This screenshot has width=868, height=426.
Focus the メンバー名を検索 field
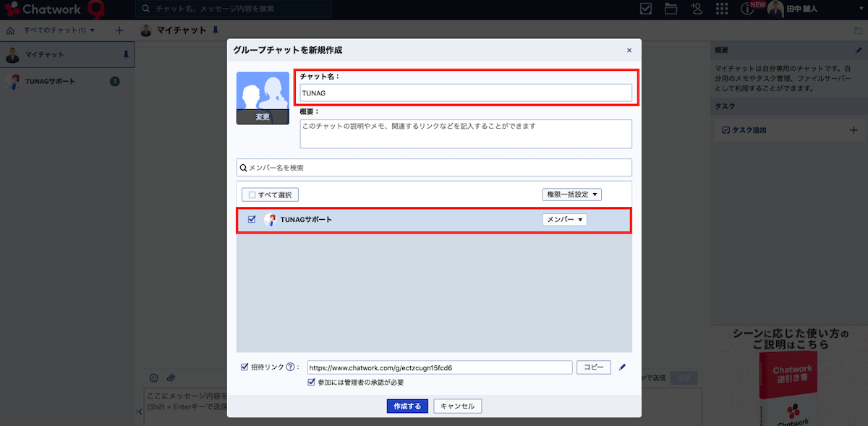(434, 167)
